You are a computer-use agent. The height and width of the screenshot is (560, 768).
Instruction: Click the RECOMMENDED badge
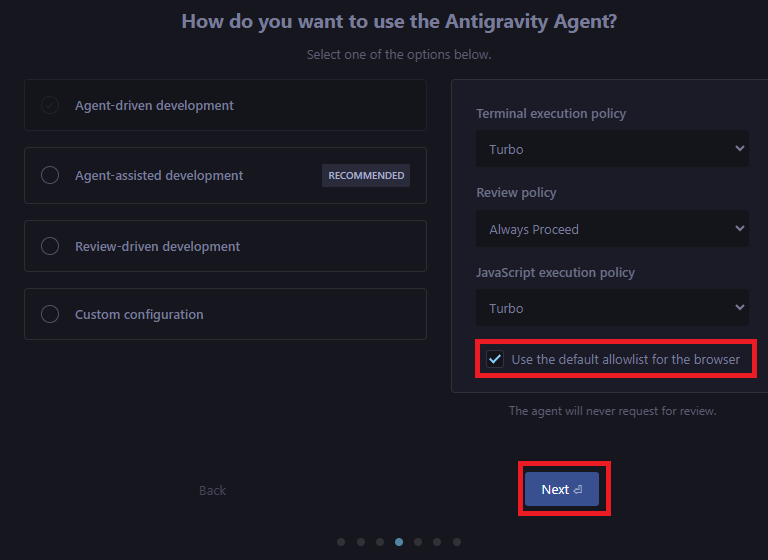[366, 176]
